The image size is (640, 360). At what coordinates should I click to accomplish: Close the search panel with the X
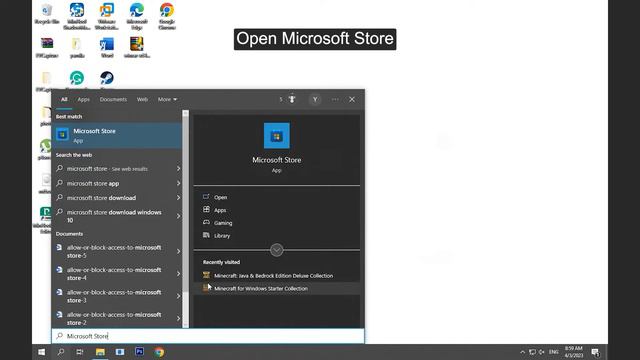(x=352, y=99)
